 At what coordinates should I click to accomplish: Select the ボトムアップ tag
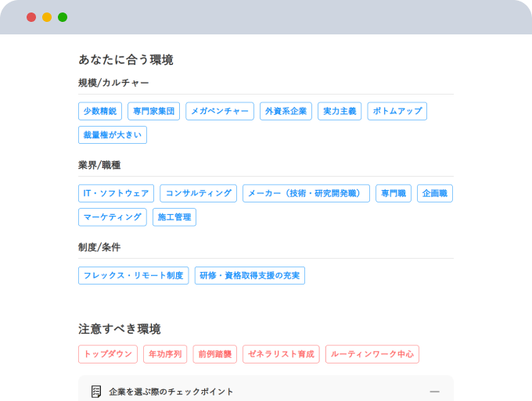397,111
